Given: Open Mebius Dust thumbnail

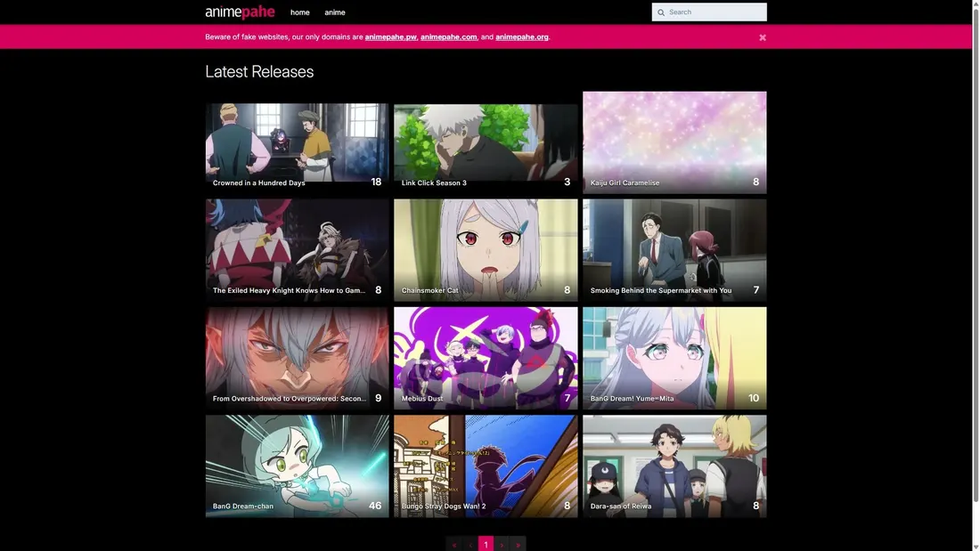Looking at the screenshot, I should (486, 358).
